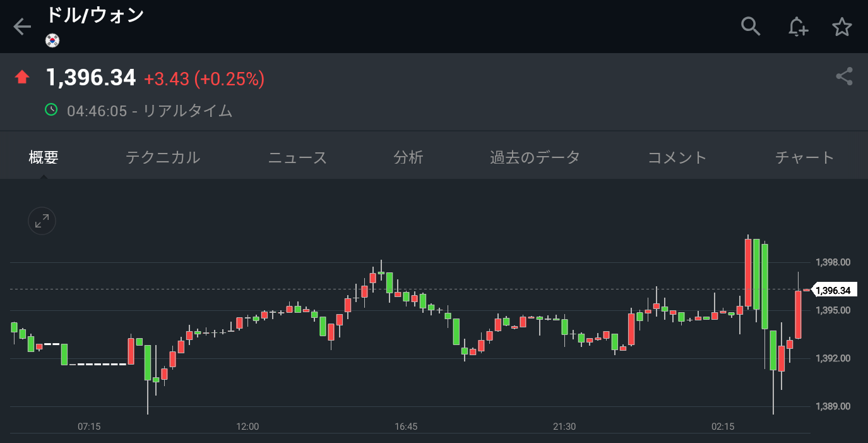Image resolution: width=868 pixels, height=443 pixels.
Task: Tap the South Korea flag icon
Action: pos(52,40)
